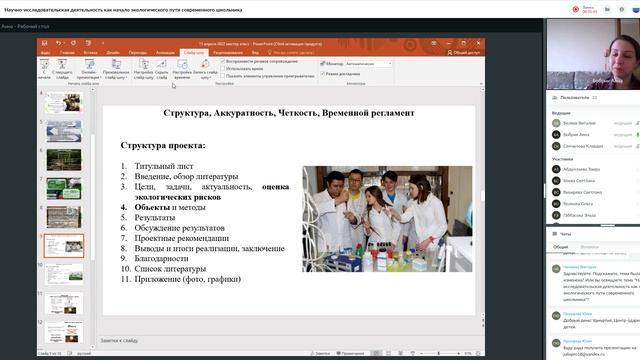The image size is (640, 360).
Task: Toggle Play Narrations checkbox (Воспроизвести речевое сопровождение)
Action: pyautogui.click(x=223, y=61)
